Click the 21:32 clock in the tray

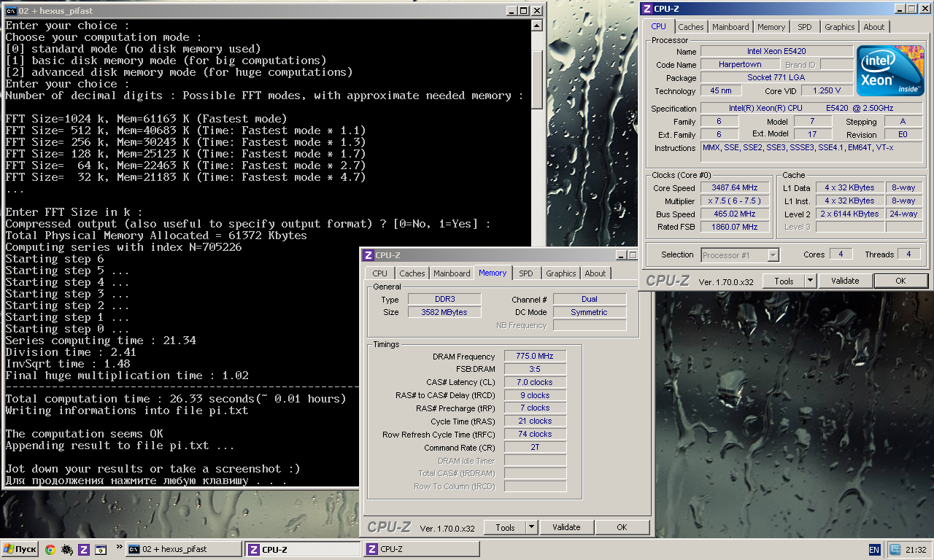coord(917,550)
